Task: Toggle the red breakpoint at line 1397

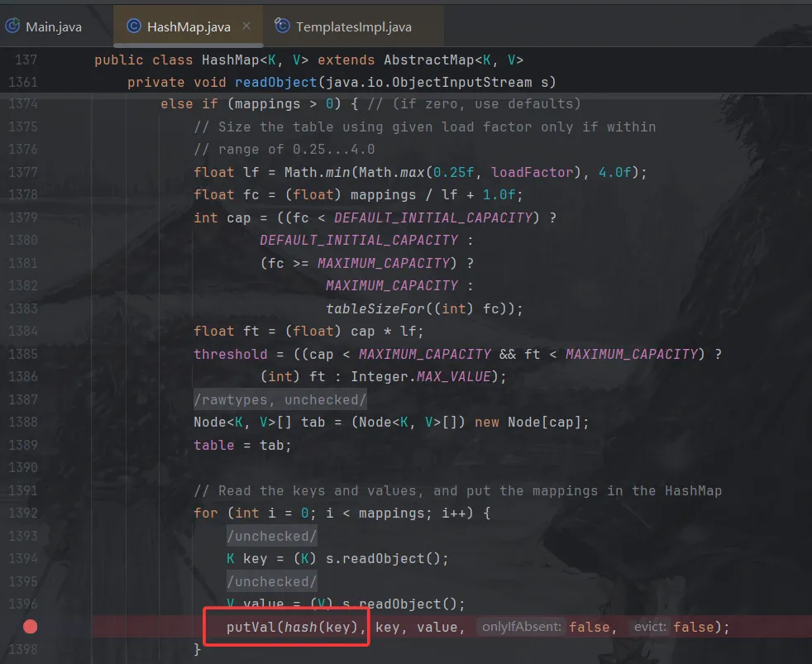Action: 30,627
